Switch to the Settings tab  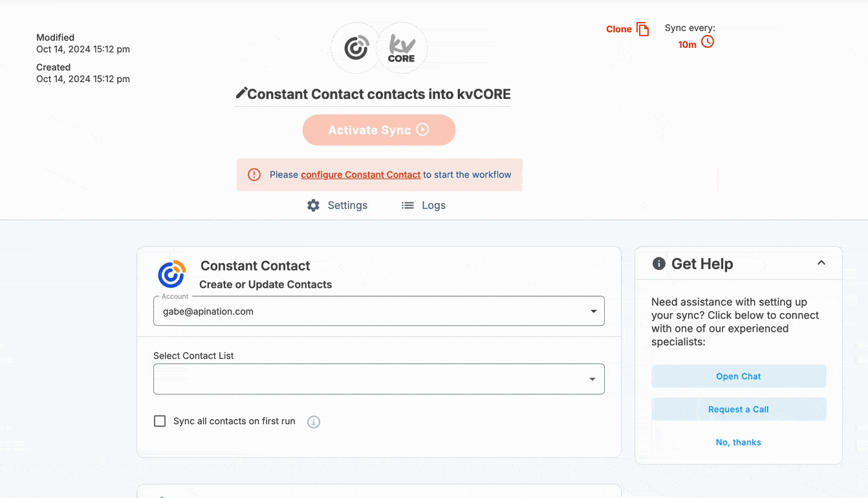pos(338,206)
